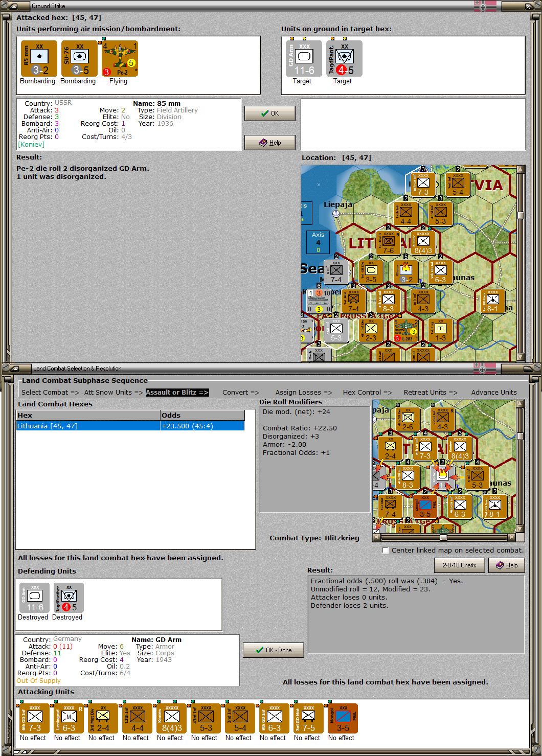Select the SU-76 bombarding unit counter

(x=79, y=59)
